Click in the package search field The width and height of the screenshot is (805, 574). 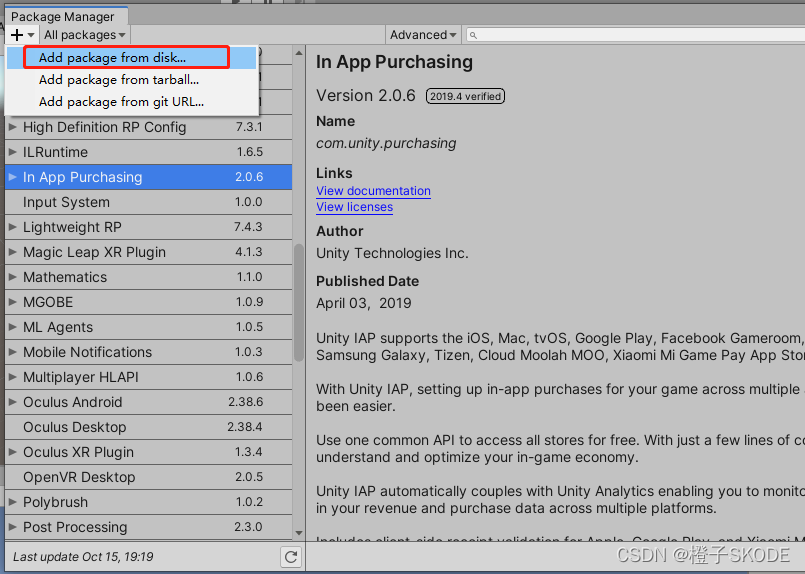[637, 35]
